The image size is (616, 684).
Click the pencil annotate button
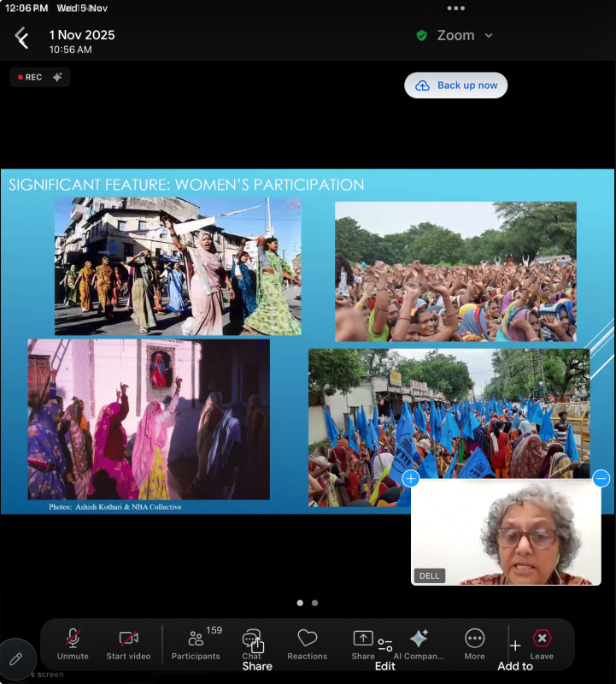(16, 659)
